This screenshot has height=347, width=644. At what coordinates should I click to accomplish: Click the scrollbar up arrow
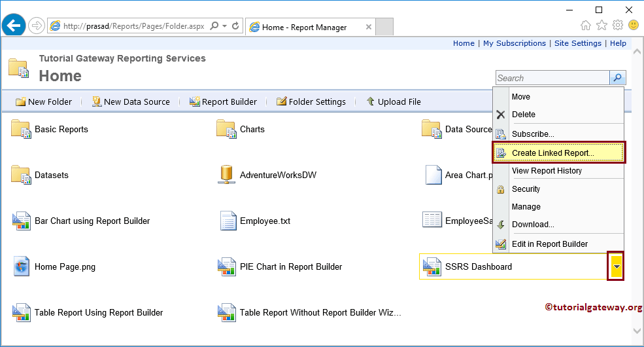click(637, 51)
